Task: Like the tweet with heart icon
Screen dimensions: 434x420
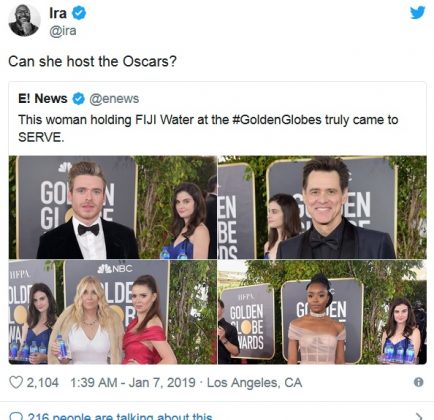Action: [16, 382]
